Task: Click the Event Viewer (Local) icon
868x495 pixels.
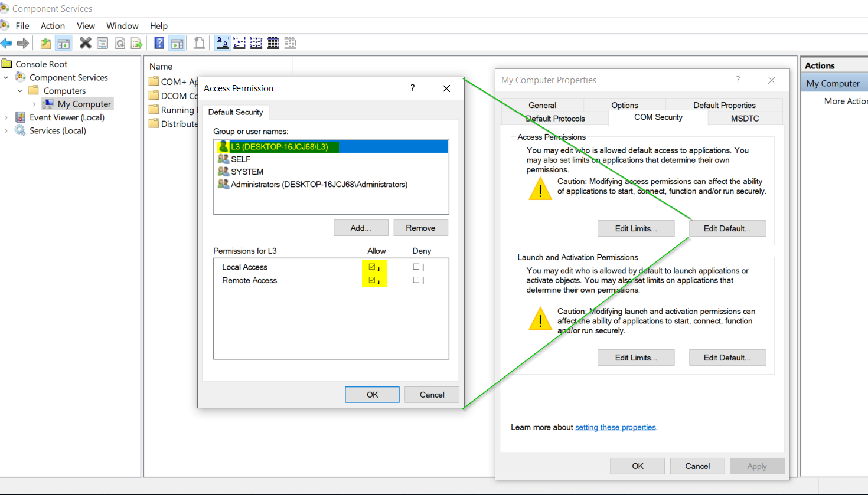Action: (x=21, y=117)
